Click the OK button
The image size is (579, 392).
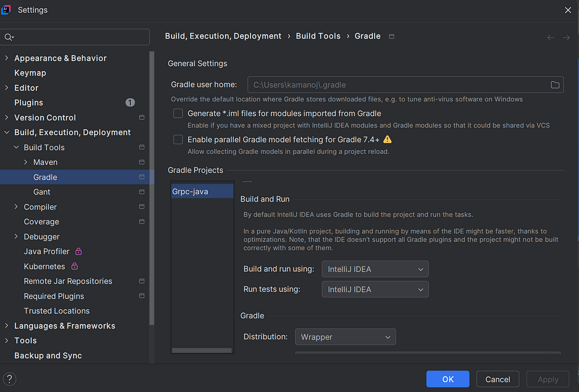pyautogui.click(x=448, y=379)
